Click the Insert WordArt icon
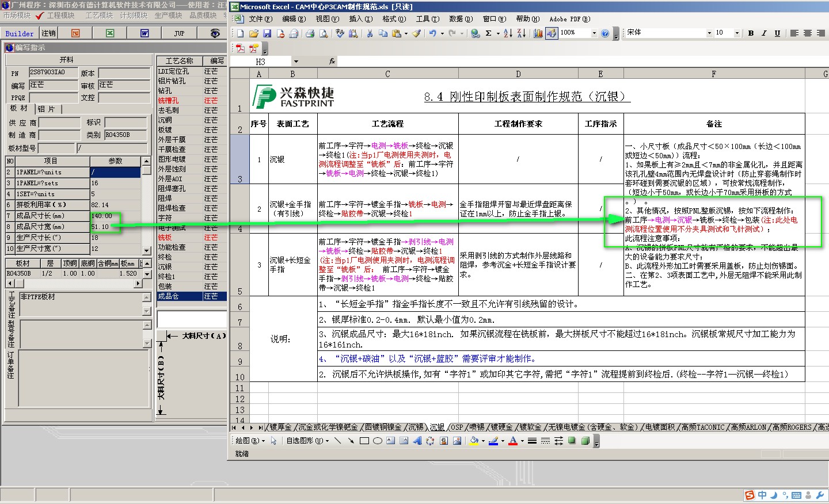Image resolution: width=829 pixels, height=504 pixels. tap(417, 441)
